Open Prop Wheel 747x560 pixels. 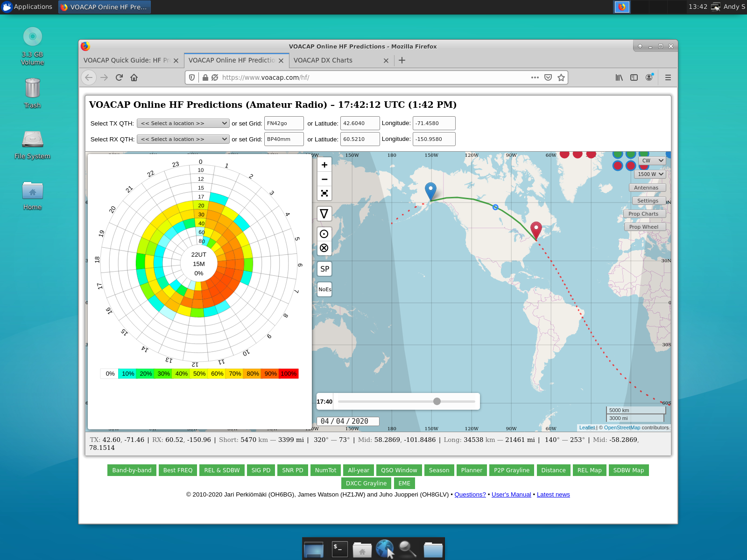click(645, 227)
